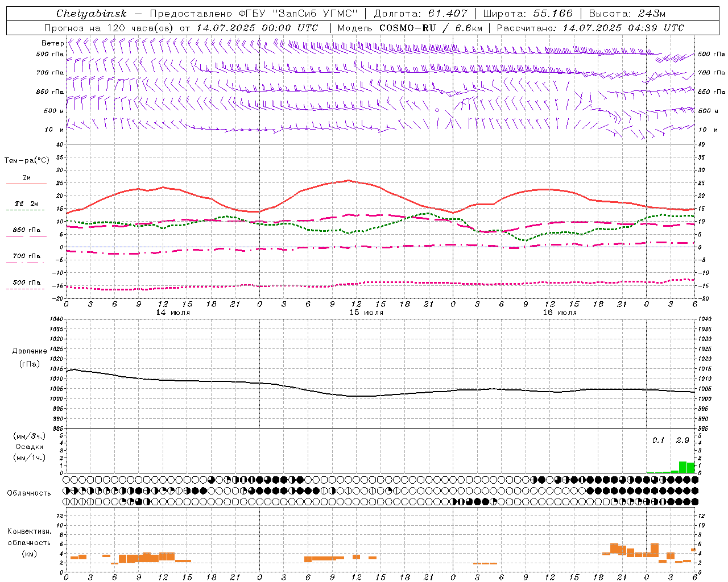Viewport: 728px width, 582px height.
Task: Click the 700 гПа entry in temperature legend
Action: click(x=26, y=256)
